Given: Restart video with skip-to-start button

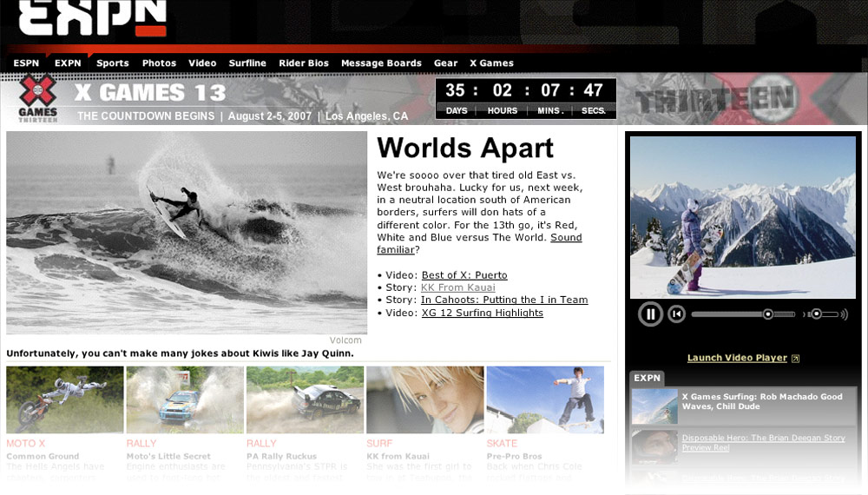Looking at the screenshot, I should coord(676,314).
